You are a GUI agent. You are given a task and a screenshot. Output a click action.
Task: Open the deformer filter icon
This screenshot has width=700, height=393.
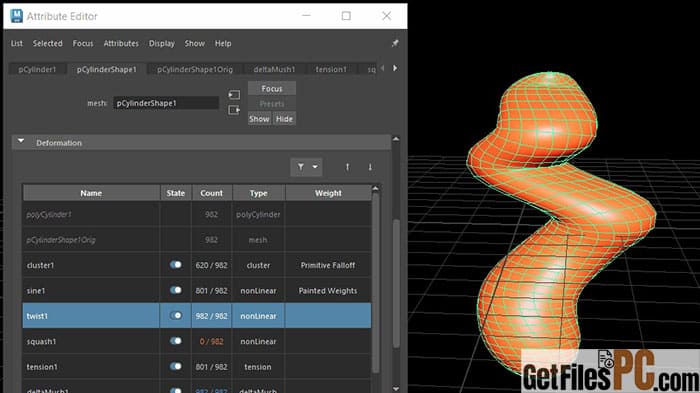point(301,167)
